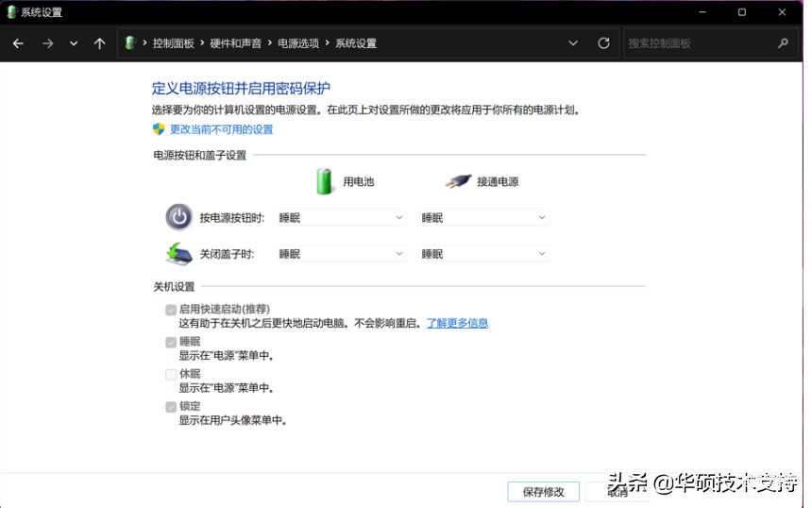Image resolution: width=812 pixels, height=508 pixels.
Task: Click 定义电源按钮并启用密码保护 heading
Action: click(241, 88)
